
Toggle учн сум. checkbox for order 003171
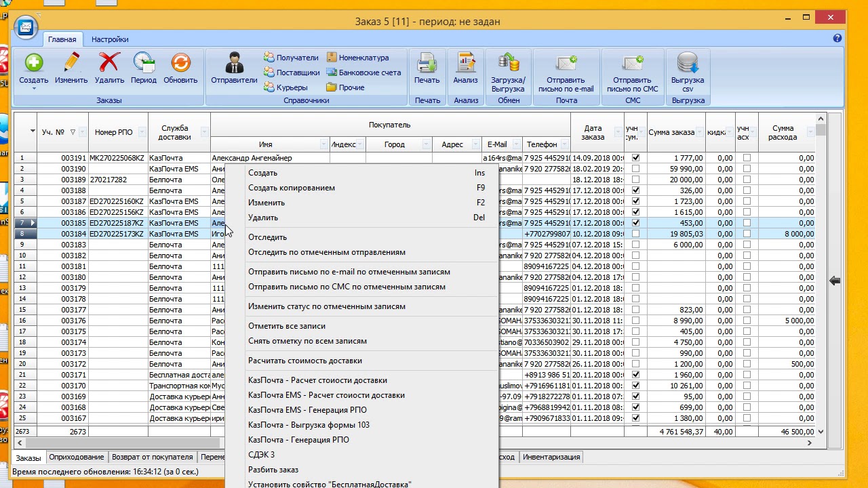(635, 375)
